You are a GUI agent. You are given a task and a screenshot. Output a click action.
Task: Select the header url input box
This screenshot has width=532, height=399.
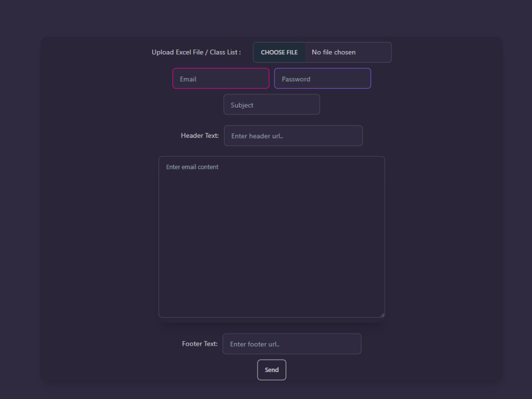tap(293, 136)
